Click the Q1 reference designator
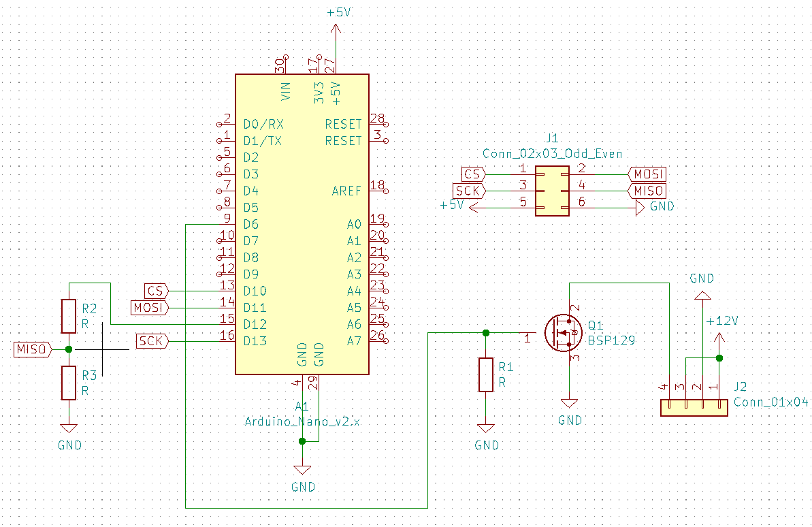This screenshot has width=812, height=527. [596, 325]
